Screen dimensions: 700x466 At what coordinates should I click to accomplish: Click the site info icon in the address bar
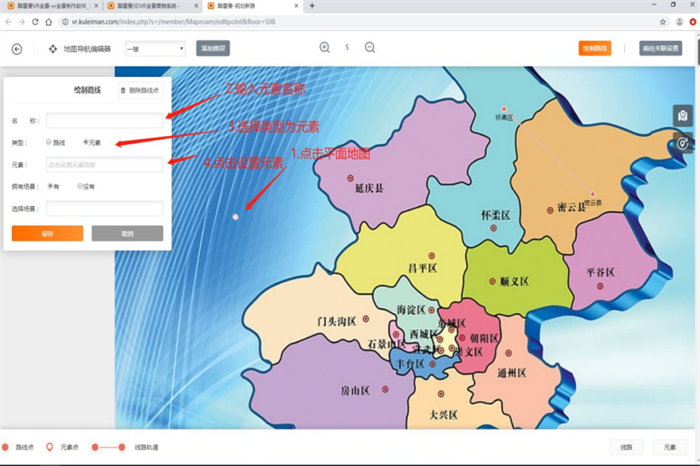65,22
